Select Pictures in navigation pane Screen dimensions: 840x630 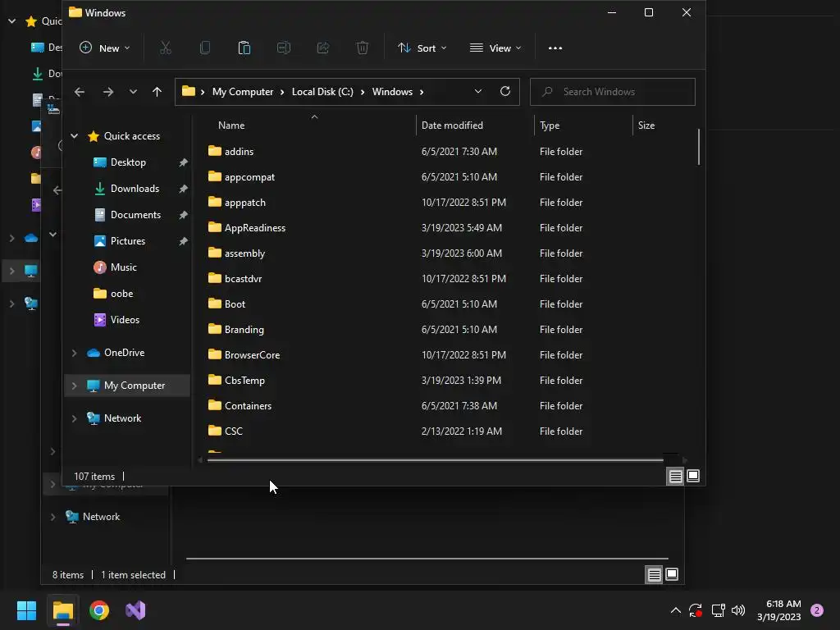point(127,241)
